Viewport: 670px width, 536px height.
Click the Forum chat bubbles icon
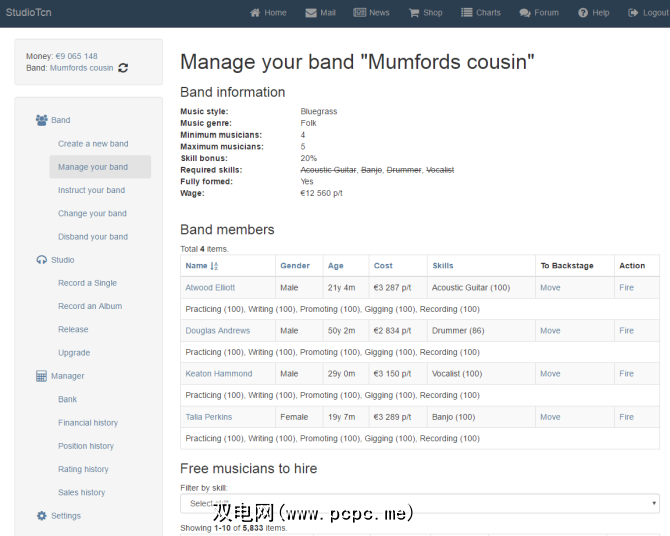click(525, 13)
